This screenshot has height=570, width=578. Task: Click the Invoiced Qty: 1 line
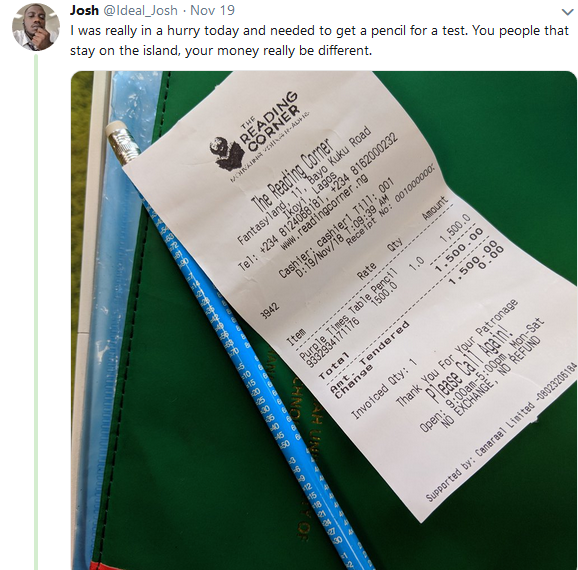tap(383, 389)
